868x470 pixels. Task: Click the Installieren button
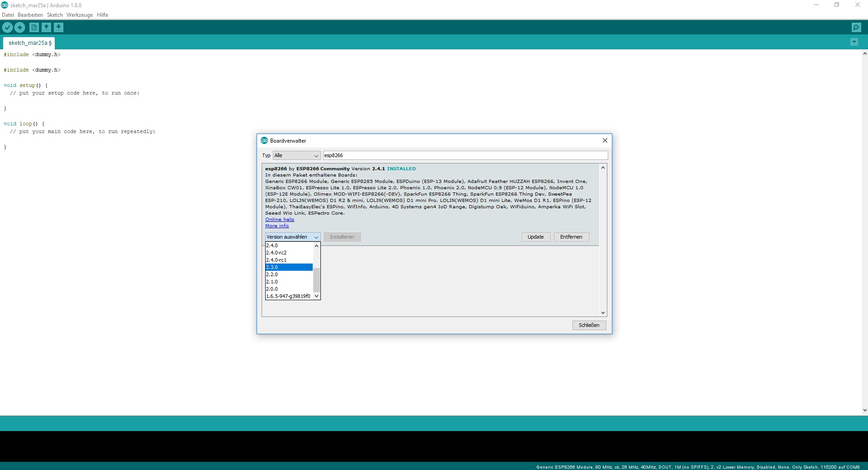(x=342, y=237)
